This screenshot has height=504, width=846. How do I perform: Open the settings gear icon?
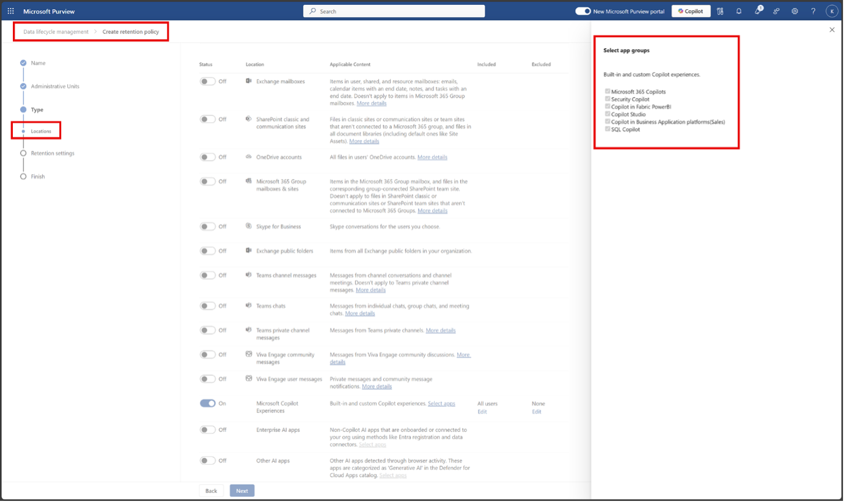pyautogui.click(x=795, y=11)
